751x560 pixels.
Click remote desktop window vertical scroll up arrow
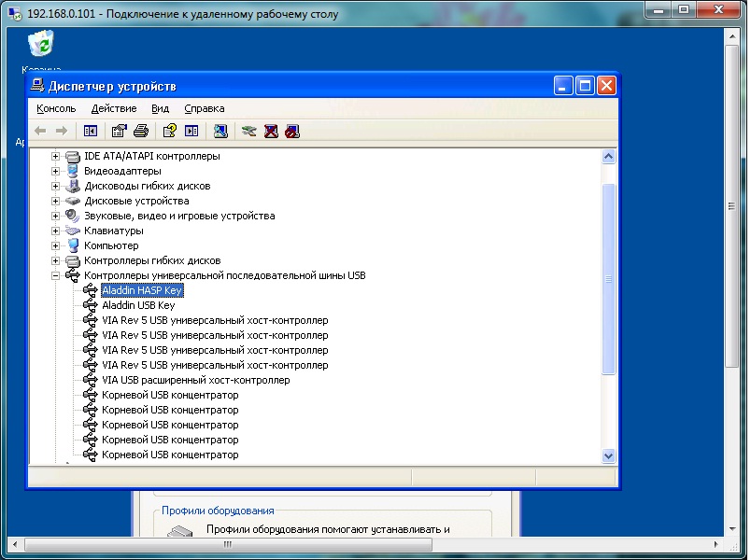coord(731,36)
